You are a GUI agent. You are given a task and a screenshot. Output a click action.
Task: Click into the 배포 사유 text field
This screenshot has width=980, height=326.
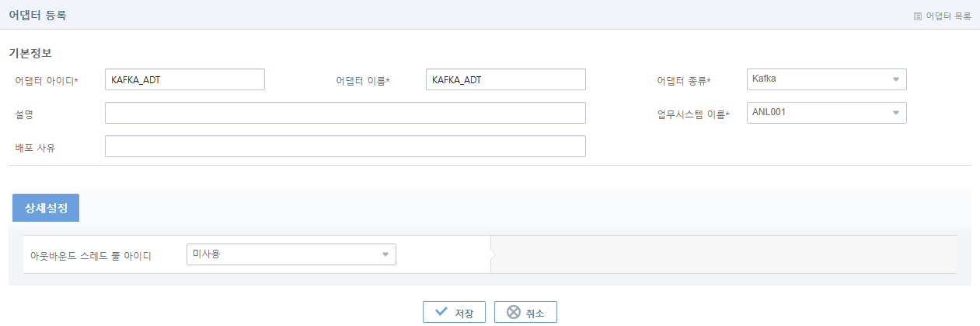(x=344, y=146)
